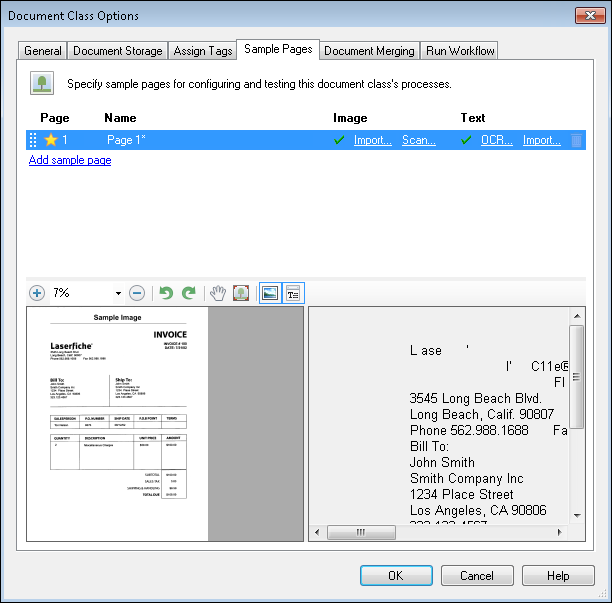Click horizontal scrollbar right arrow
612x603 pixels.
click(x=560, y=532)
